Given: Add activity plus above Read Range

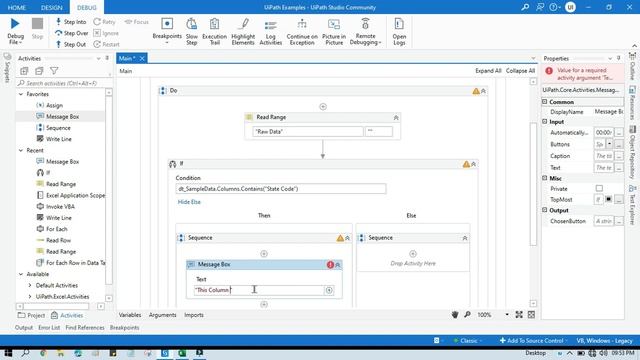Looking at the screenshot, I should (323, 107).
